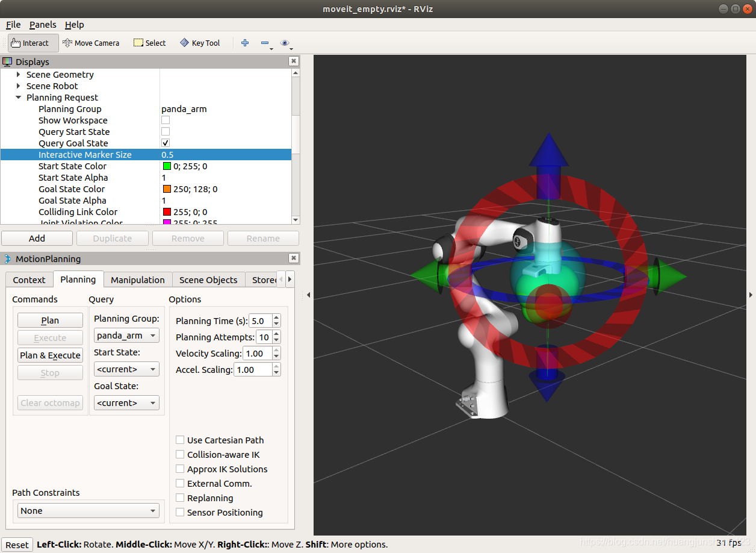756x553 pixels.
Task: Open the Panels menu
Action: pyautogui.click(x=42, y=25)
